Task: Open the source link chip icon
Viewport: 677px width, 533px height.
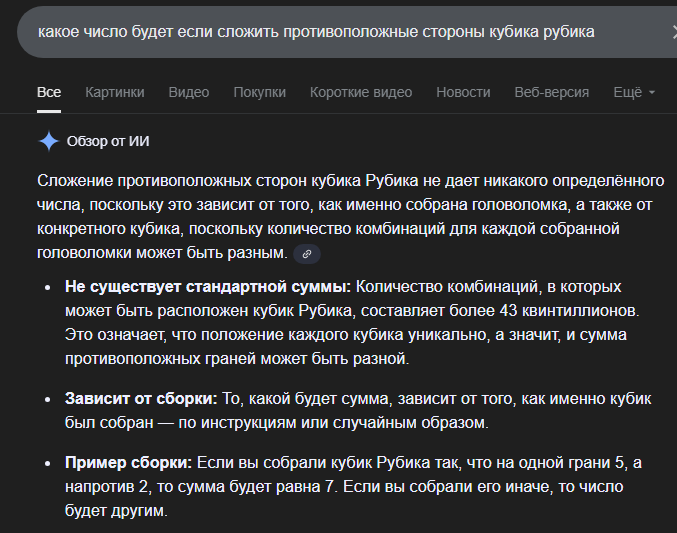Action: tap(307, 254)
